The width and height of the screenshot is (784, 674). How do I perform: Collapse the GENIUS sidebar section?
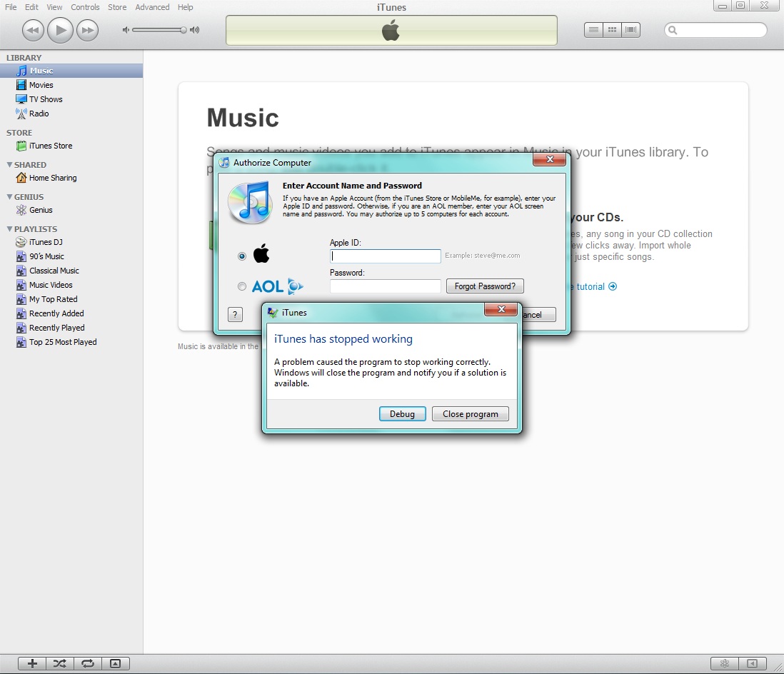(9, 196)
